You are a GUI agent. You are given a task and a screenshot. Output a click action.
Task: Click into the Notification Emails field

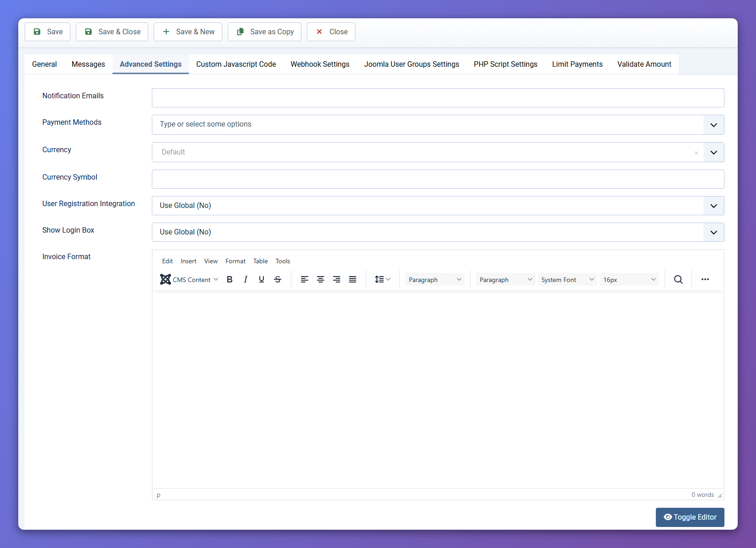(438, 98)
